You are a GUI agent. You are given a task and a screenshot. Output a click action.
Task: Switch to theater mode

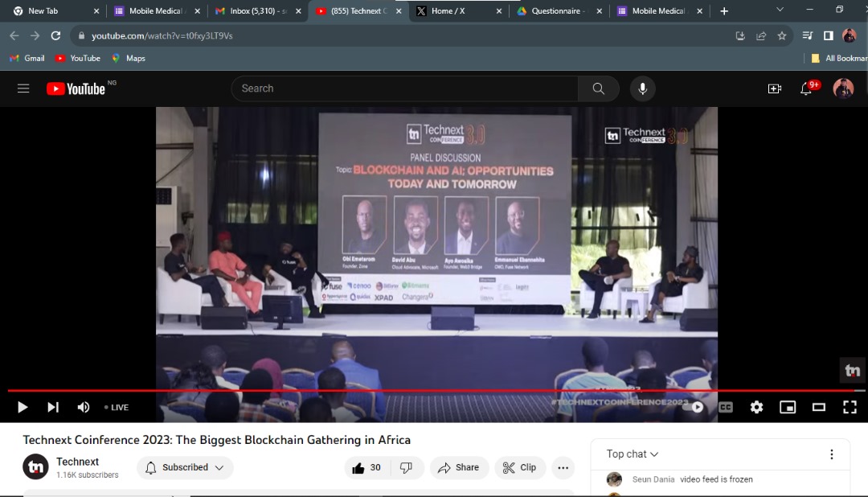point(819,407)
